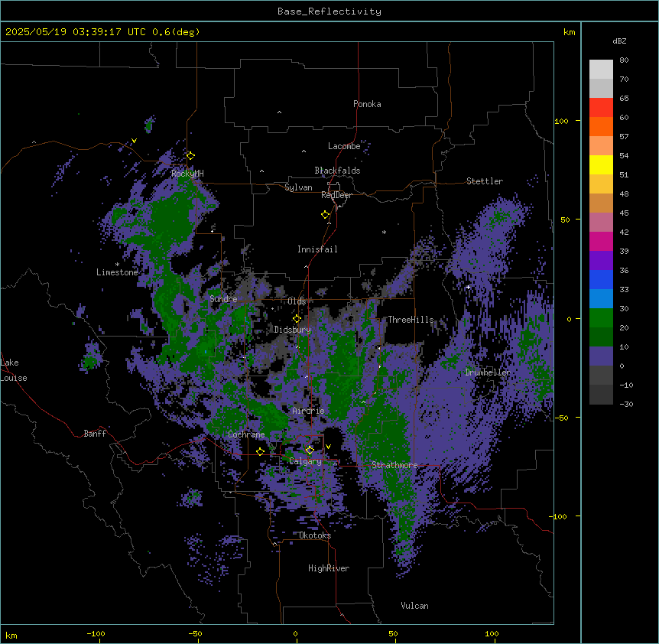Click the Airdrie city label
Screen dimensions: 659x644
[309, 411]
